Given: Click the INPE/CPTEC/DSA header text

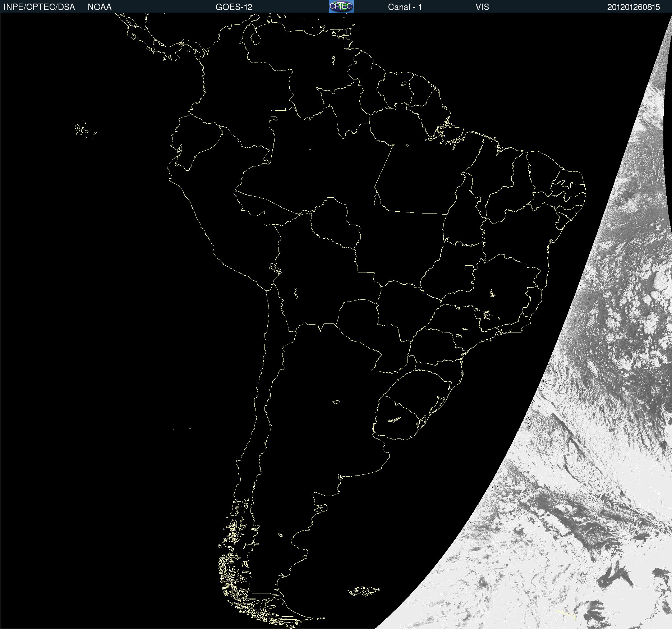Looking at the screenshot, I should pyautogui.click(x=39, y=7).
